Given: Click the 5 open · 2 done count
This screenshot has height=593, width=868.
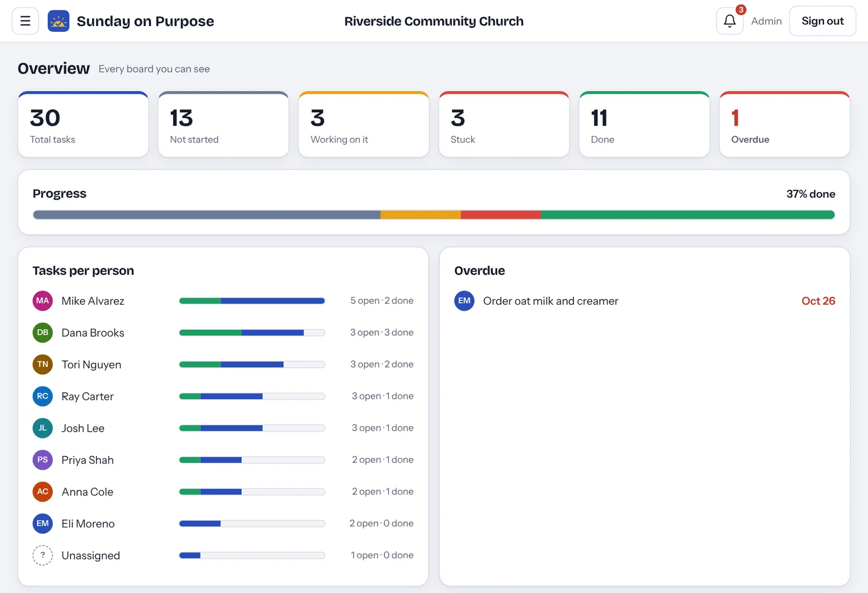Looking at the screenshot, I should pos(382,301).
